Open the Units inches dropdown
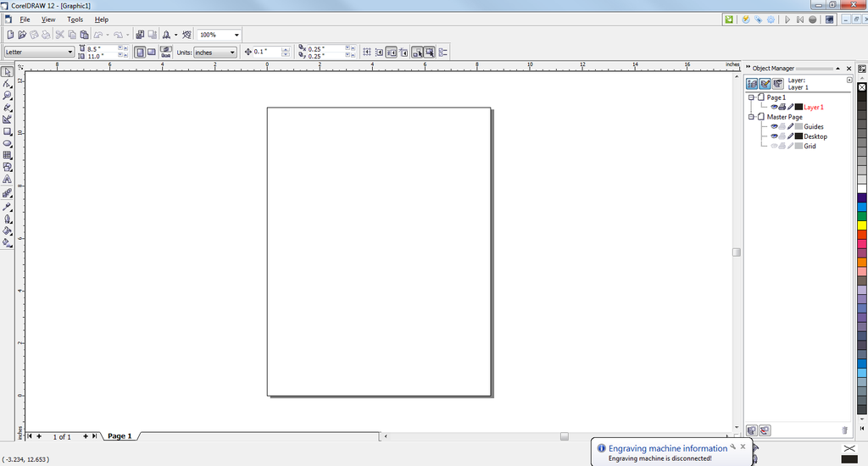This screenshot has height=466, width=868. [232, 53]
